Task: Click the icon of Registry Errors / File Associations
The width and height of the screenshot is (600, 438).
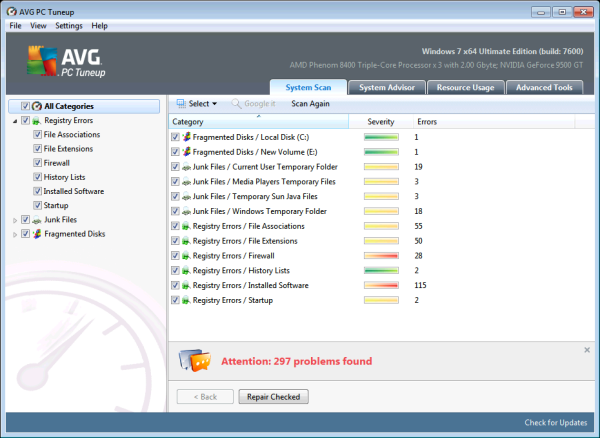Action: 186,226
